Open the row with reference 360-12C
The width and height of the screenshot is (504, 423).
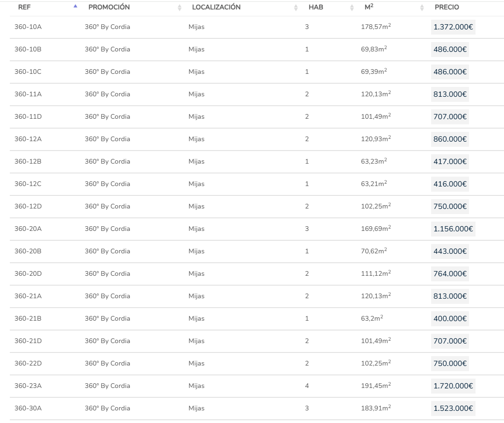click(x=28, y=184)
